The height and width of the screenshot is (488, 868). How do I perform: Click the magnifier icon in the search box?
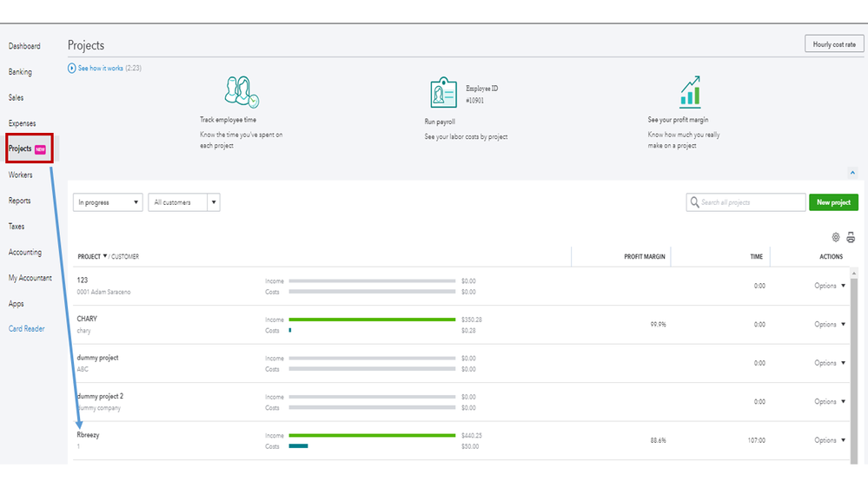coord(694,202)
